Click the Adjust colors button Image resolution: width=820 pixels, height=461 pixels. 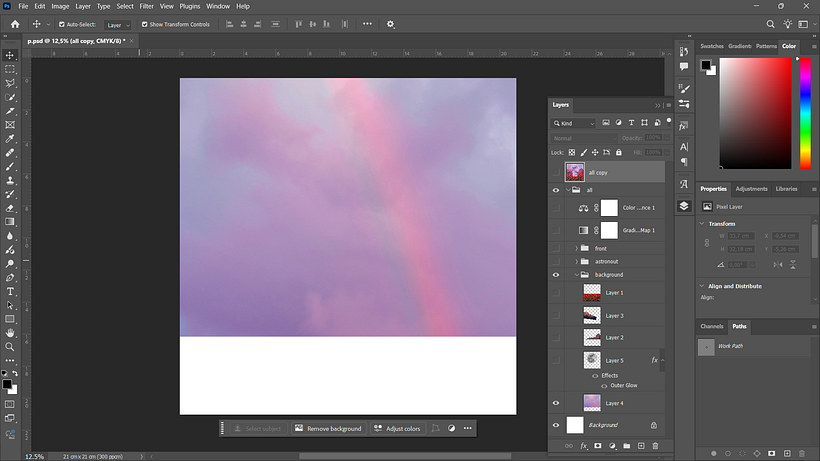click(x=397, y=429)
